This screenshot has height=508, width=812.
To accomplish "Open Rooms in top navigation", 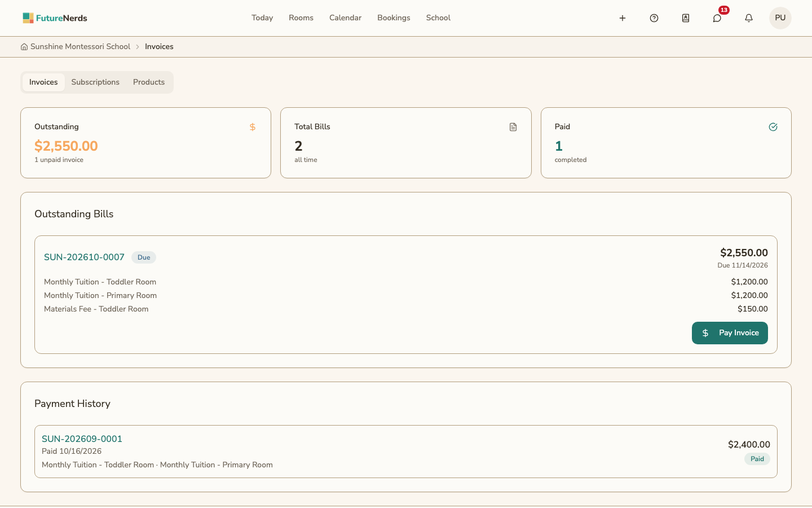I will (x=301, y=18).
